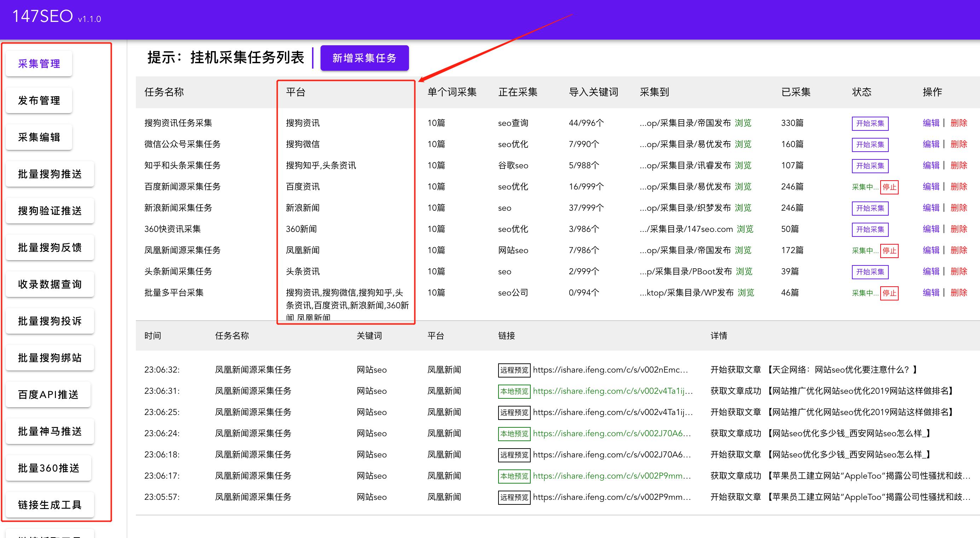This screenshot has height=538, width=980.
Task: Select the 330篇 collected count cell
Action: coord(792,123)
